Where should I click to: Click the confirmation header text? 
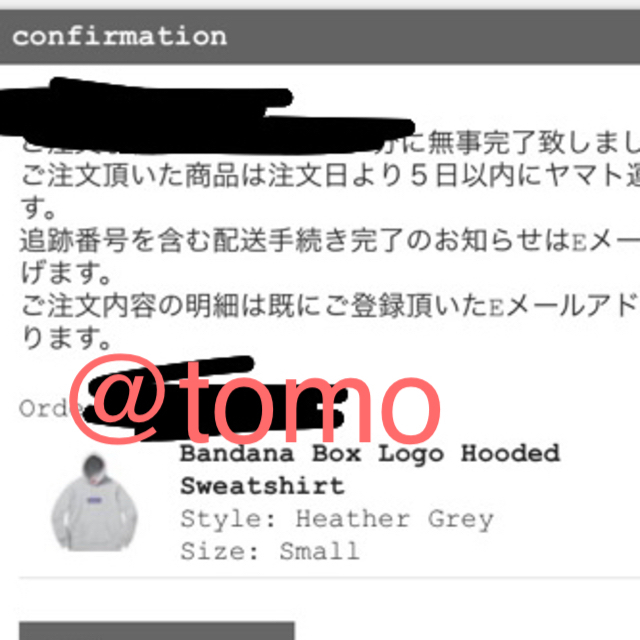tap(119, 36)
